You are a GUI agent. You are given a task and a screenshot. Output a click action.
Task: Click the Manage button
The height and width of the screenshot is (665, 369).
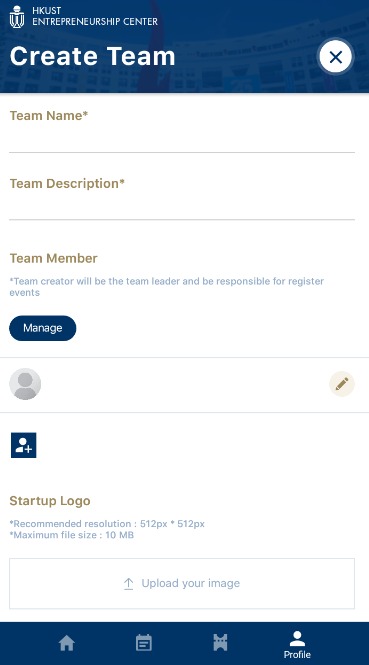43,328
